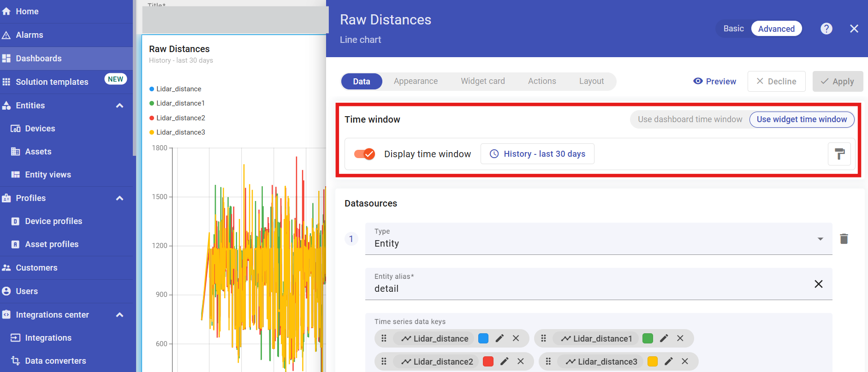Switch to Basic configuration mode
Viewport: 868px width, 372px height.
tap(733, 29)
